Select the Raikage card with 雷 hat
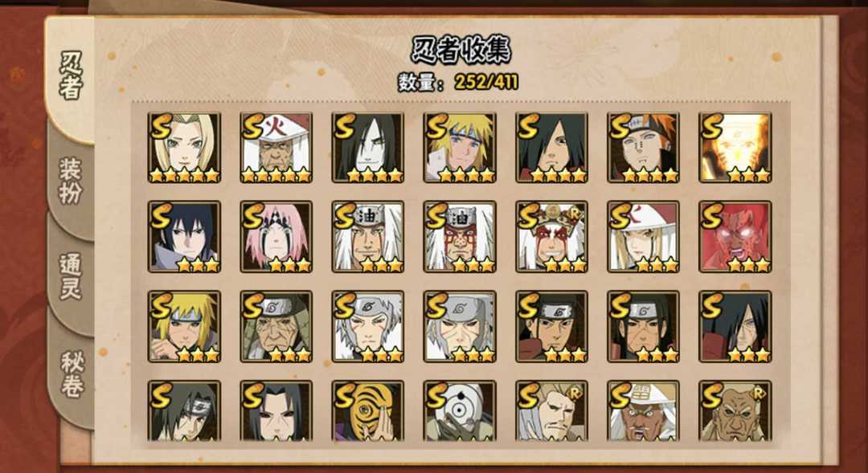Viewport: 868px width, 473px height. [643, 411]
